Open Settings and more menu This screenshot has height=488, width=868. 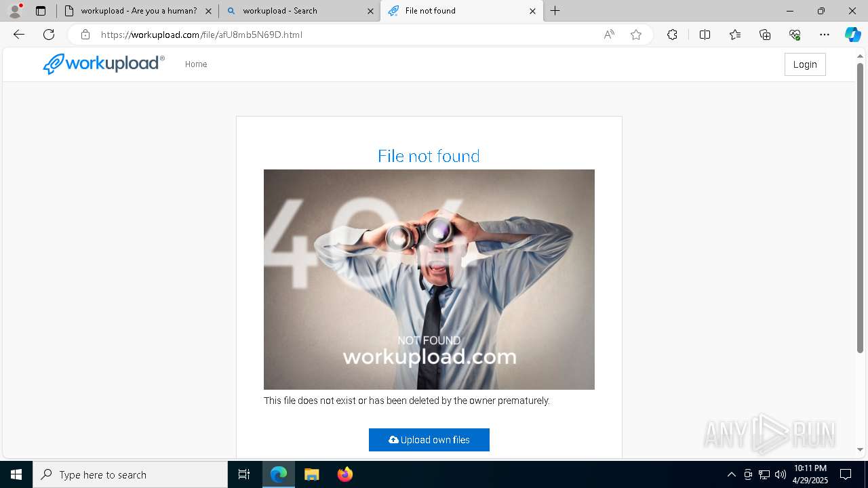coord(825,35)
